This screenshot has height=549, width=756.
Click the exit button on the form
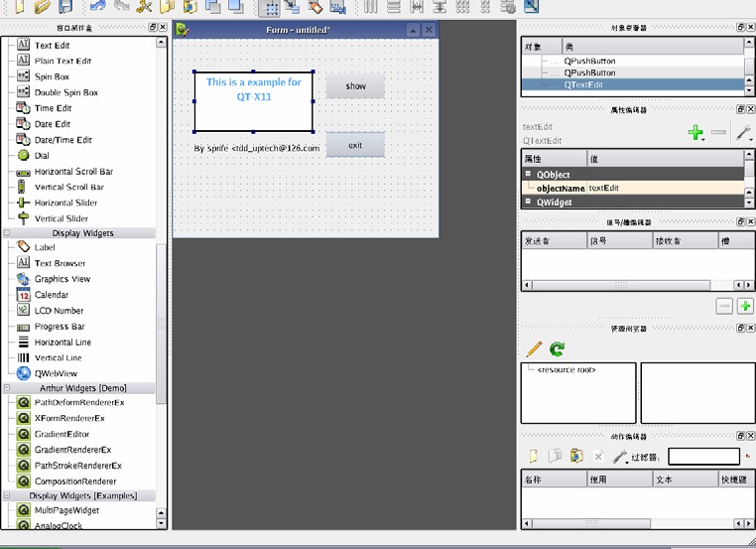point(355,146)
